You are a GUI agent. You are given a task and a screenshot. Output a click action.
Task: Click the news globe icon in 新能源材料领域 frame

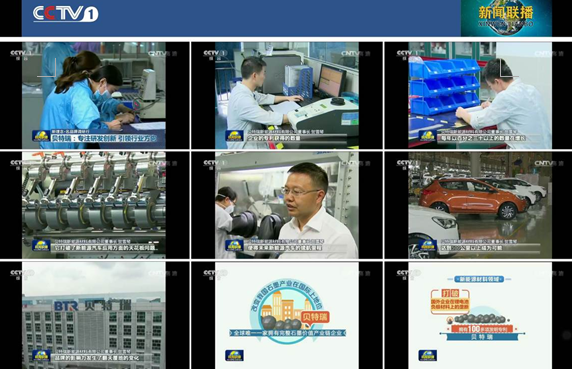tap(428, 355)
